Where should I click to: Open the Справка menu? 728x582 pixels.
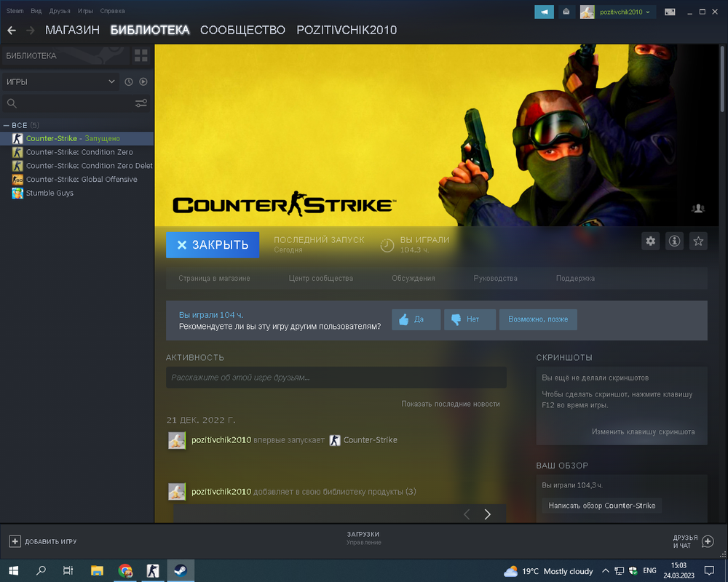112,11
